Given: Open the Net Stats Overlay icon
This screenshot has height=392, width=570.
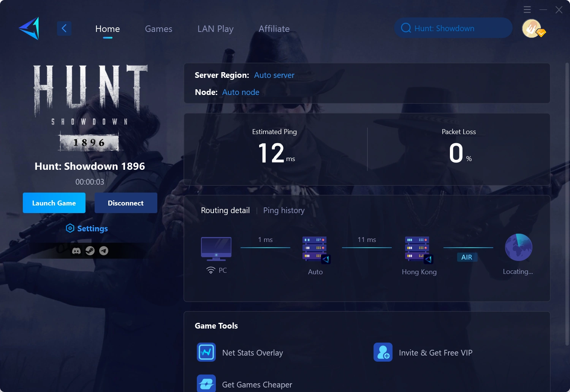Looking at the screenshot, I should click(206, 352).
